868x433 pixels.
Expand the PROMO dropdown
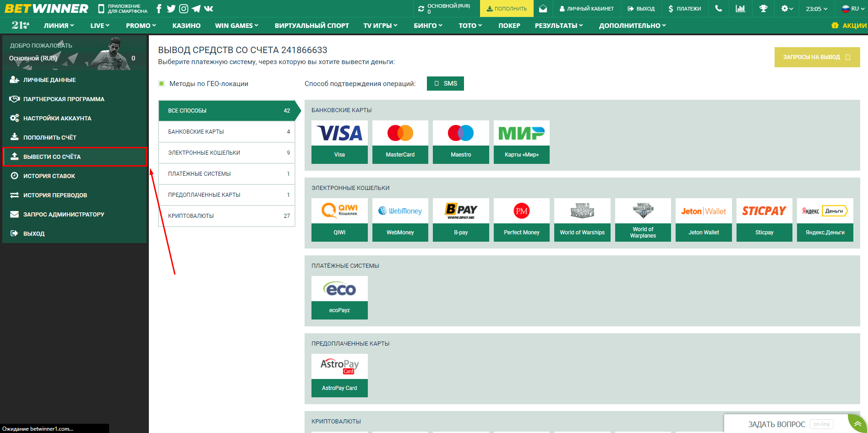[x=141, y=26]
